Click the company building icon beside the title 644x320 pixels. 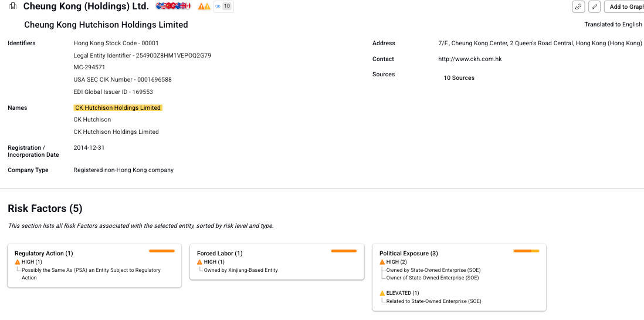[x=13, y=6]
